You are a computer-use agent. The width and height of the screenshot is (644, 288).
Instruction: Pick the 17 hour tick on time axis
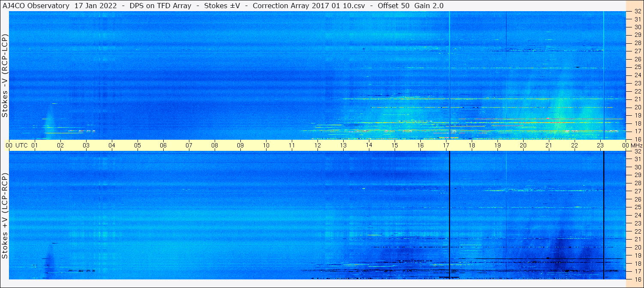point(446,145)
